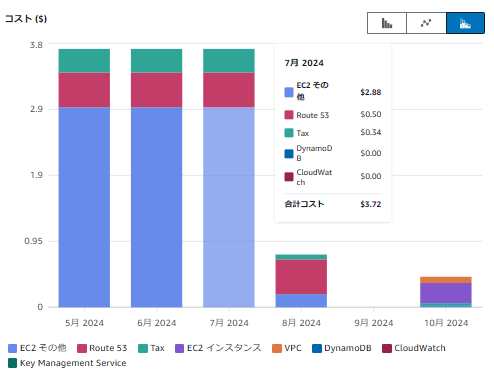Toggle EC2 インスタンス legend item

pos(218,348)
